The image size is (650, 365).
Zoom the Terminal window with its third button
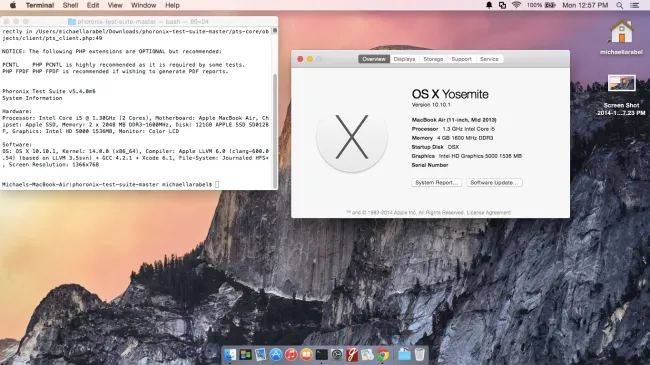[26, 21]
